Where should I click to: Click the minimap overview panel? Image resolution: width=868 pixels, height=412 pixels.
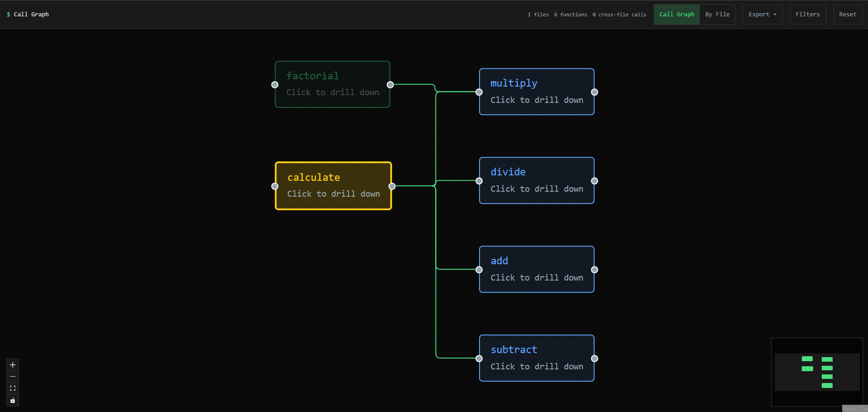(x=817, y=372)
